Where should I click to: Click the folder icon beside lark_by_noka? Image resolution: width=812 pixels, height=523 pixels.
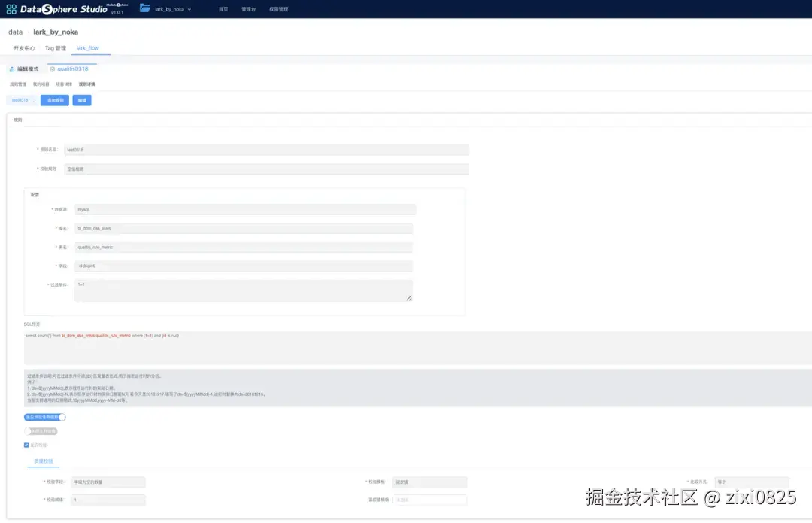(x=144, y=9)
